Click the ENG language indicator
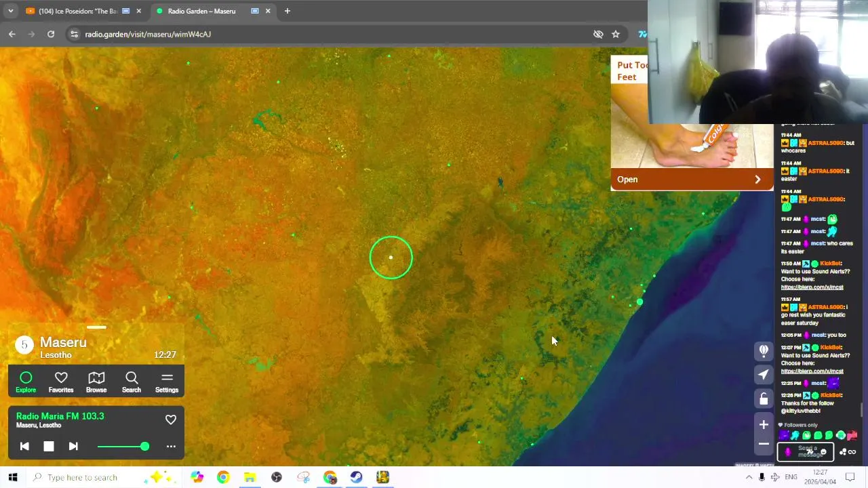The width and height of the screenshot is (868, 488). pos(791,477)
